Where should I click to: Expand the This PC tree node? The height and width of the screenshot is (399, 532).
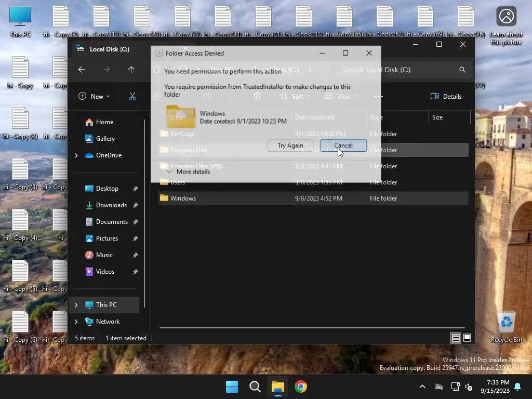tap(76, 305)
